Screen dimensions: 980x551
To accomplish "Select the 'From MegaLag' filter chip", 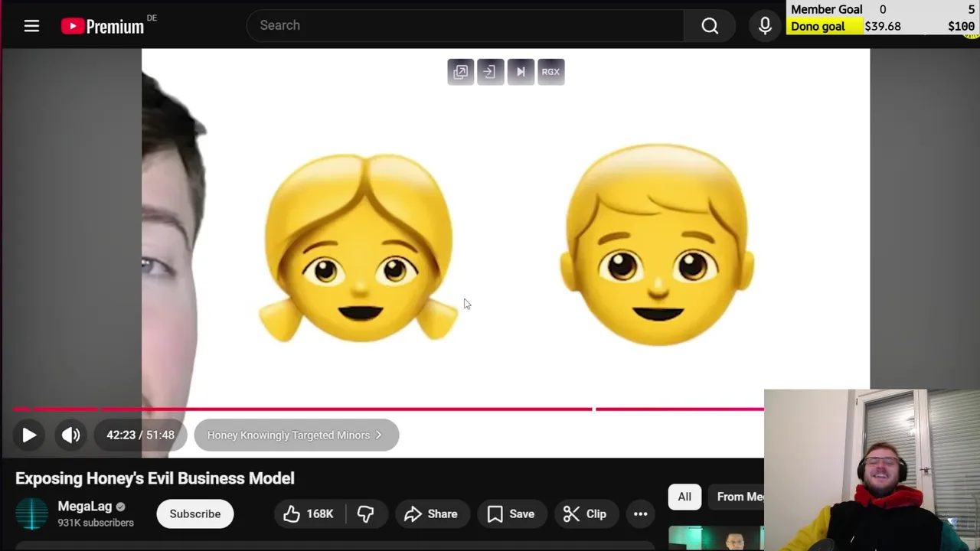I will [736, 497].
